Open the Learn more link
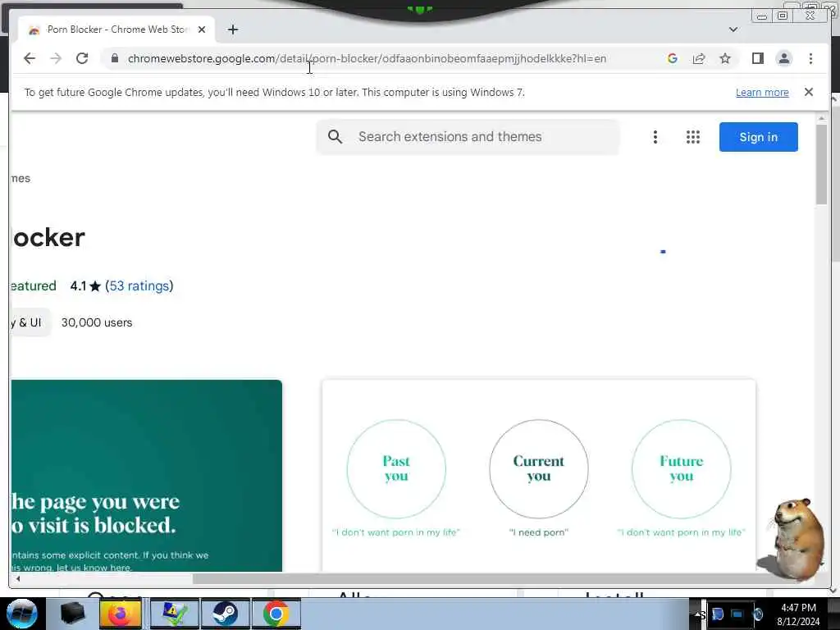 762,92
